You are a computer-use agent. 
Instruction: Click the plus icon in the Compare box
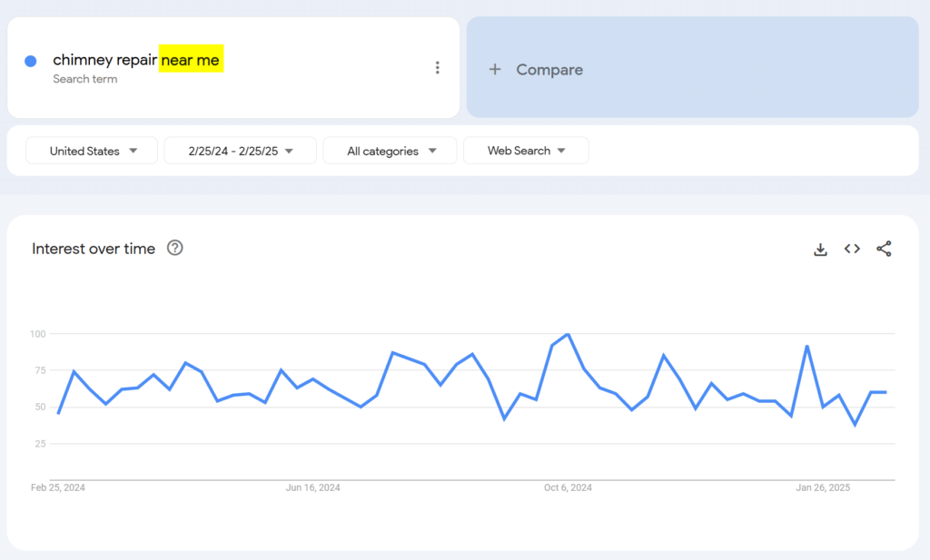pyautogui.click(x=495, y=69)
